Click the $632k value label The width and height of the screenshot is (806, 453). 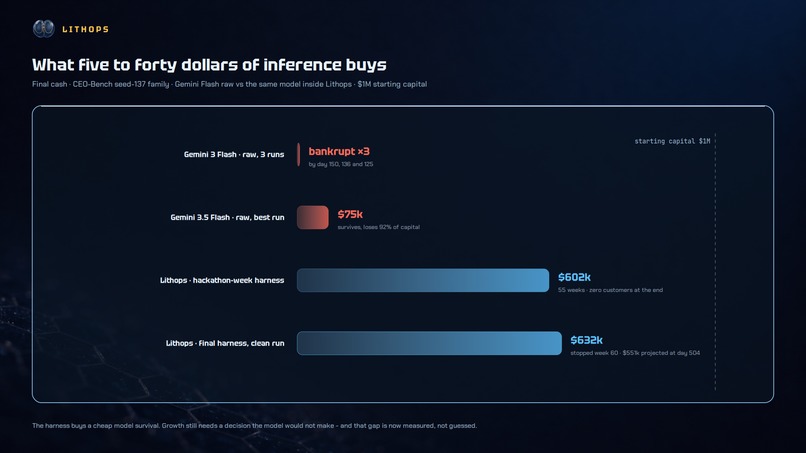tap(587, 340)
